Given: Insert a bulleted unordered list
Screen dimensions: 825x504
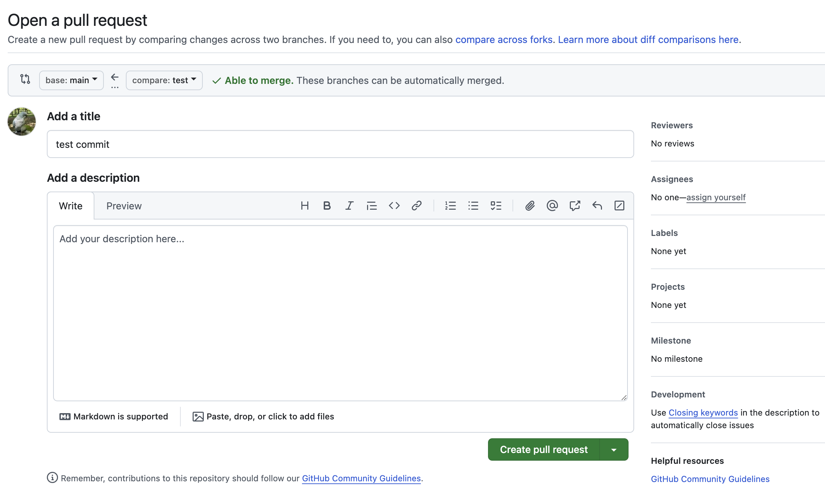Looking at the screenshot, I should tap(473, 206).
